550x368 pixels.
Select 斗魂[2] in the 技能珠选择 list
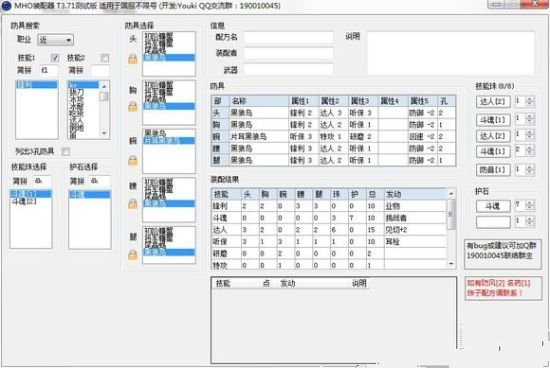pos(24,201)
